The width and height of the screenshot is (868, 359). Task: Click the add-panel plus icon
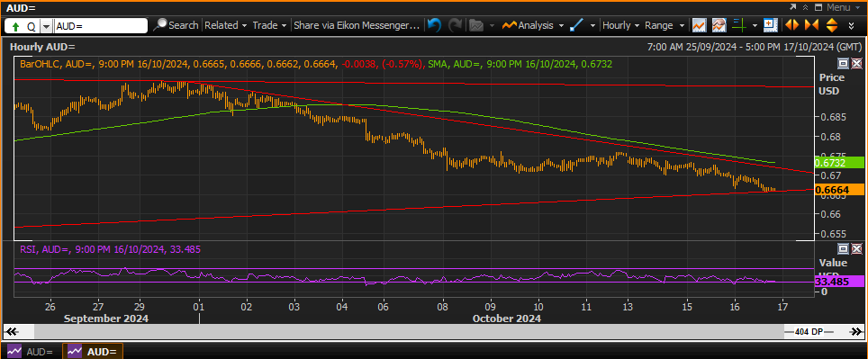770,25
